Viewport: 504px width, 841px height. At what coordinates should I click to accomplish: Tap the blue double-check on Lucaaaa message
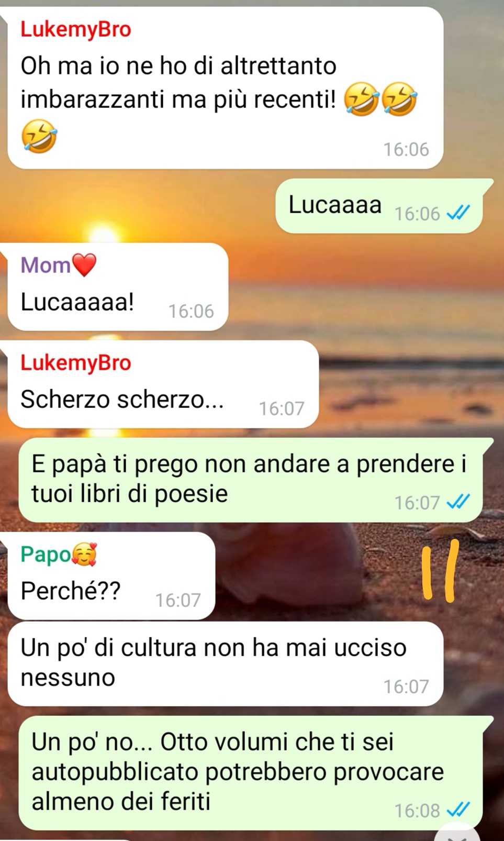[458, 213]
